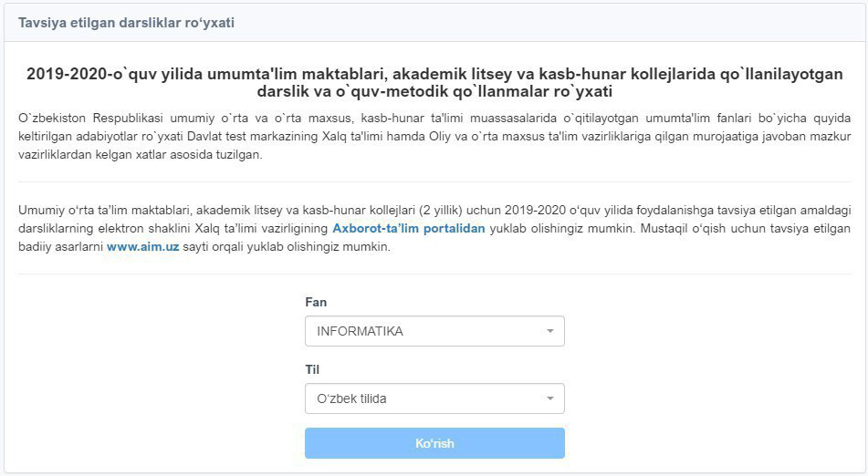Click the Fan field label

(316, 302)
